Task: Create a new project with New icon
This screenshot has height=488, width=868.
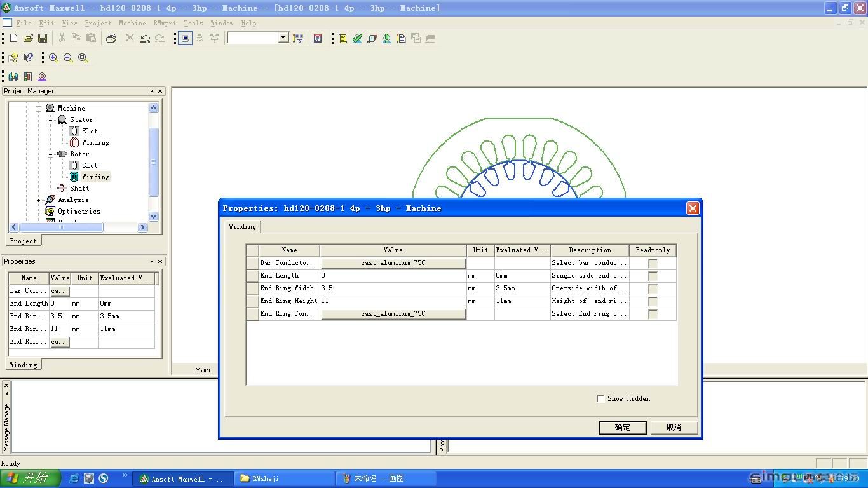Action: coord(13,38)
